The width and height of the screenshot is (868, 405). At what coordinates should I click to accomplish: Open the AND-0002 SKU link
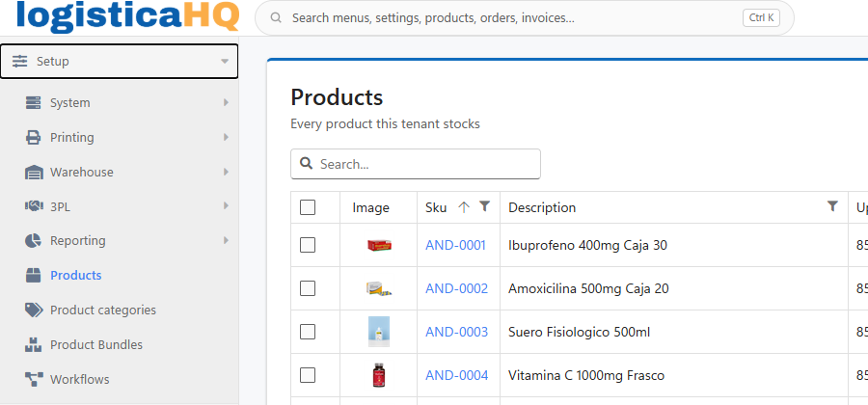[x=457, y=288]
